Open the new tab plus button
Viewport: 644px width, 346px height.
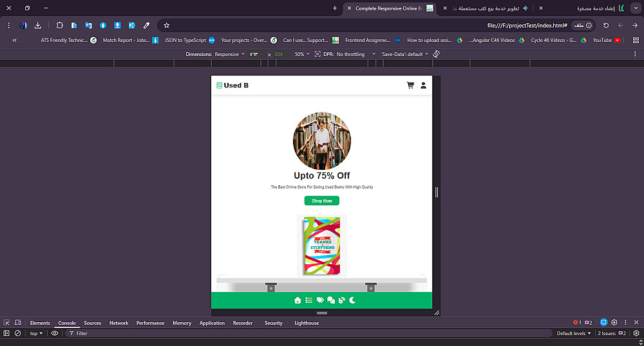335,8
